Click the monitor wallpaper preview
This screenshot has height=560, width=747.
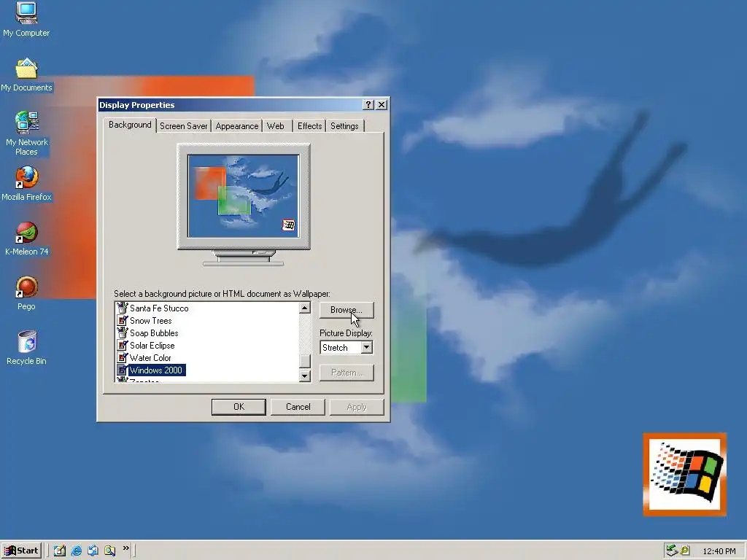(244, 195)
